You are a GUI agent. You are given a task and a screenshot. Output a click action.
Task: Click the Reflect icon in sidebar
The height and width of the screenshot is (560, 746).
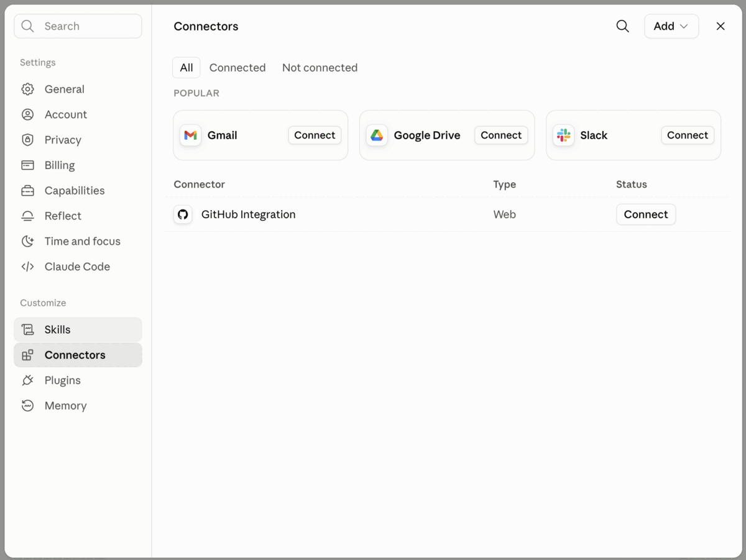(27, 216)
